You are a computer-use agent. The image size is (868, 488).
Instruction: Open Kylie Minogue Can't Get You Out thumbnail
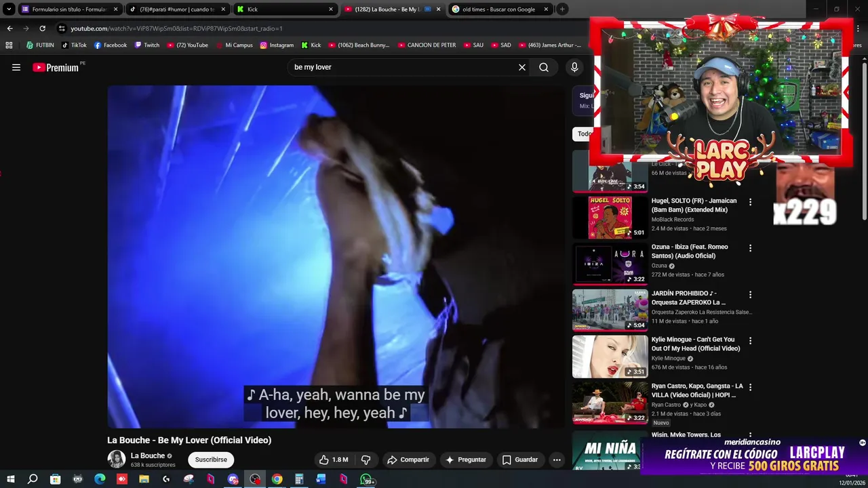(x=610, y=357)
